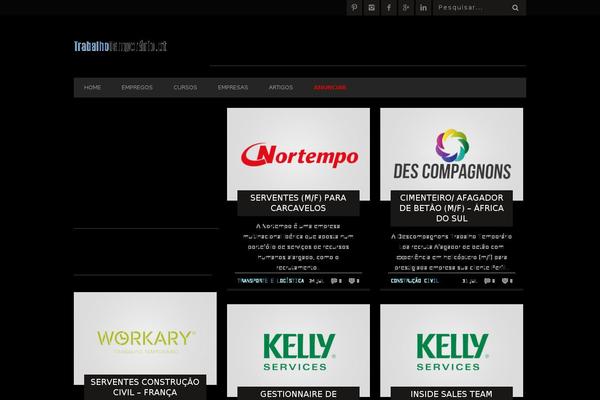Screen dimensions: 600x400
Task: Open the LinkedIn social icon
Action: [x=423, y=8]
